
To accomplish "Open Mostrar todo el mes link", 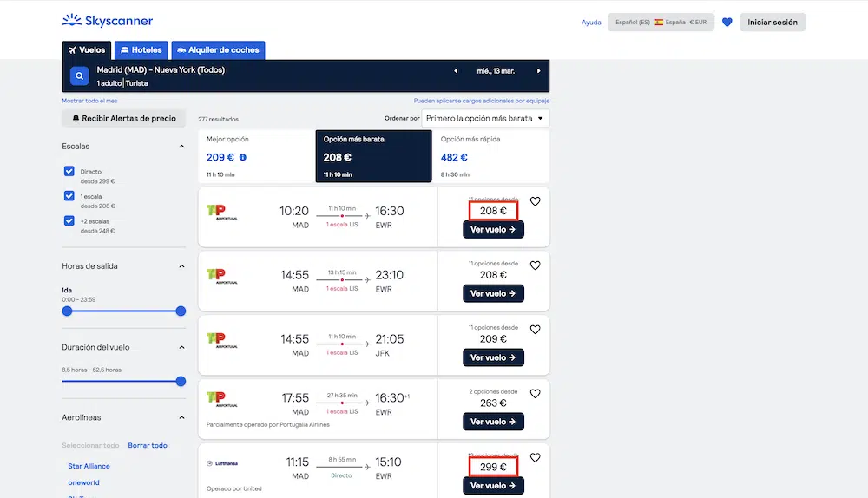I will [x=89, y=101].
